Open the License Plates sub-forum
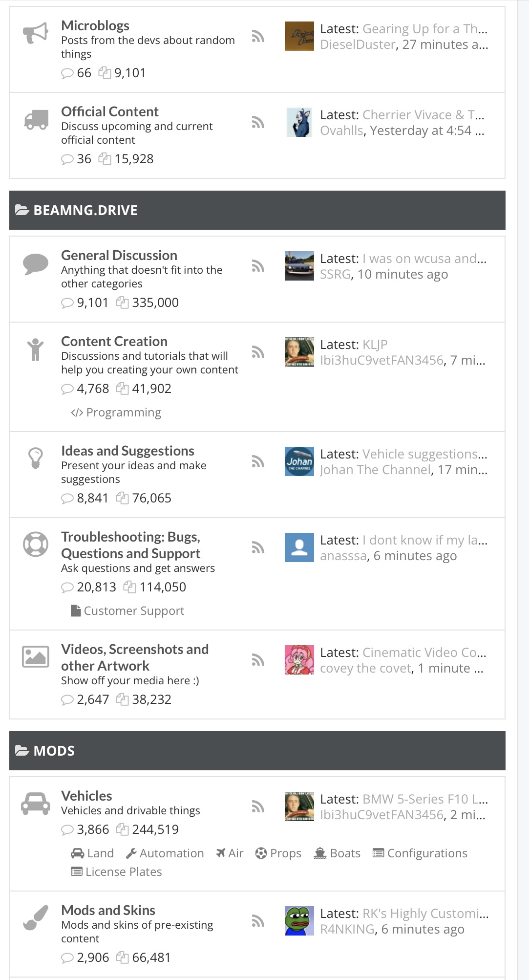This screenshot has height=980, width=529. (x=116, y=872)
